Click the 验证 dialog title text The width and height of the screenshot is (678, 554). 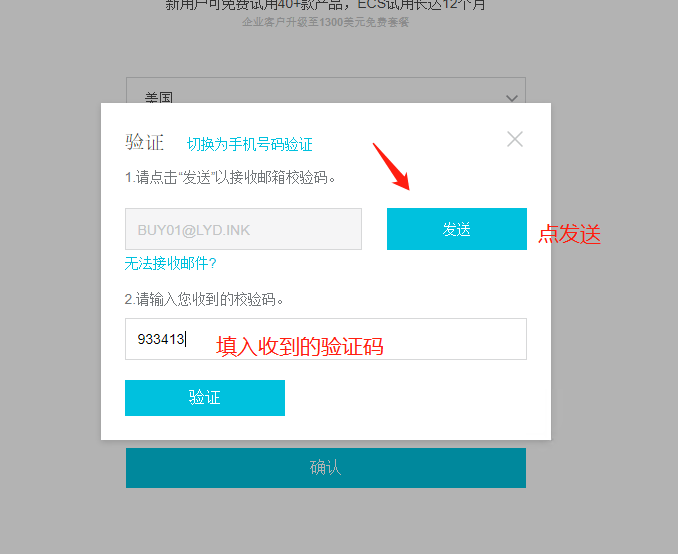point(145,142)
